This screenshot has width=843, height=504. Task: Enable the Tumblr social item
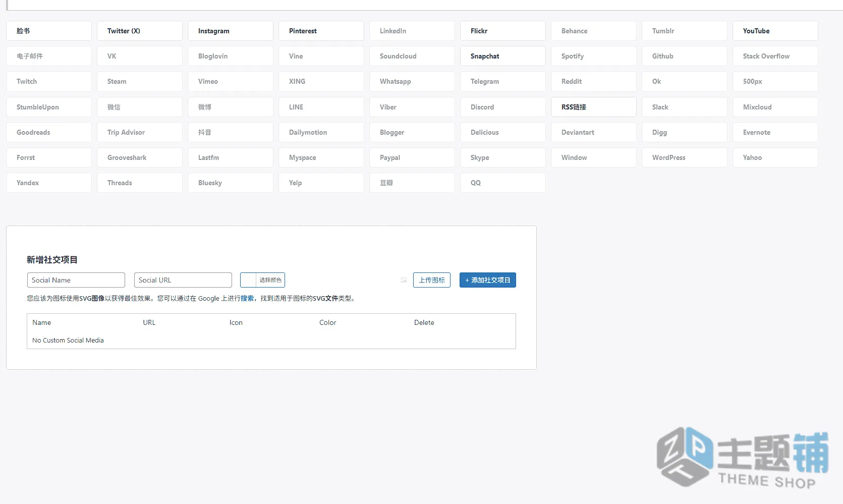click(685, 31)
